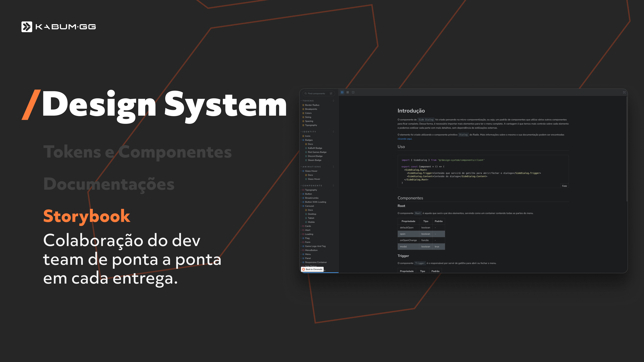Viewport: 644px width, 362px height.
Task: Enable the grid view toolbar icon
Action: pos(347,92)
